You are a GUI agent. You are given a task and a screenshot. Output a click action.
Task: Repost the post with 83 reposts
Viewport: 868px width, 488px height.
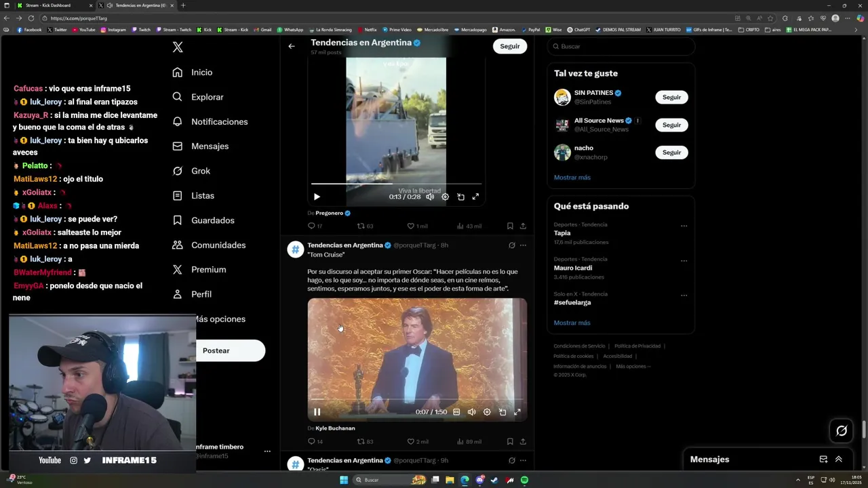coord(365,441)
